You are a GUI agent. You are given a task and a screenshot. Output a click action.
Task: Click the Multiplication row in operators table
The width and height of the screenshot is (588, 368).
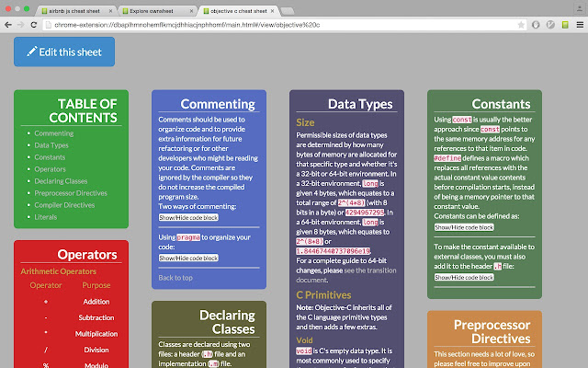click(71, 334)
